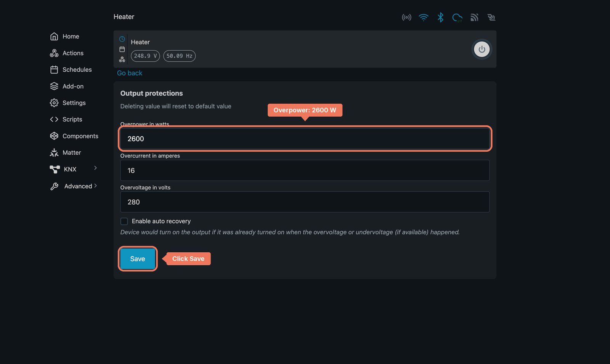This screenshot has width=610, height=364.
Task: Select the Scripts menu label
Action: (72, 119)
